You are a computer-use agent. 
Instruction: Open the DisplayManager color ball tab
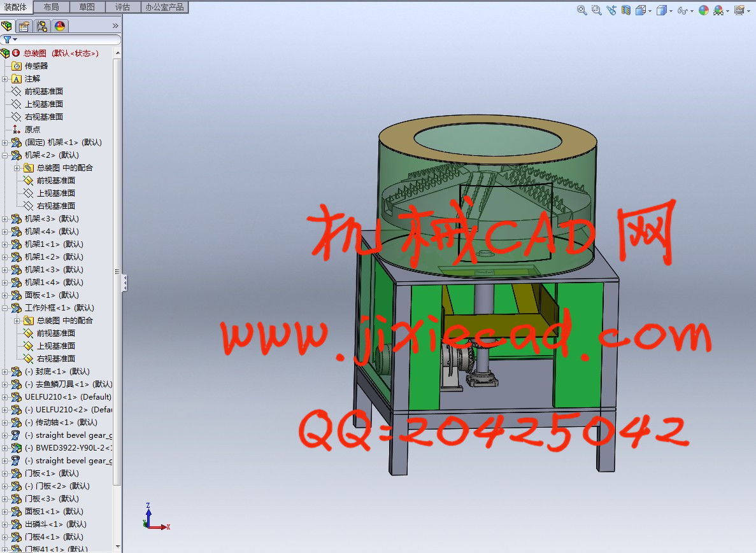[60, 26]
